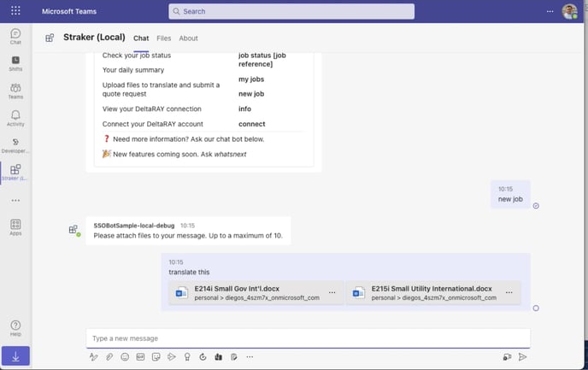588x370 pixels.
Task: Click the Viva Insights thumbs-up icon
Action: (218, 357)
